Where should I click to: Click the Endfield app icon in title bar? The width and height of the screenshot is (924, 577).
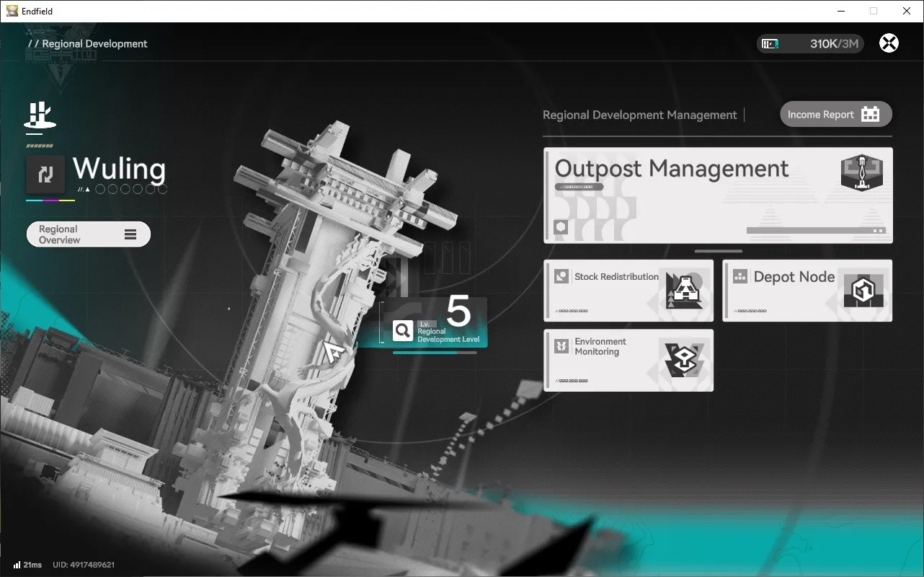click(x=12, y=11)
